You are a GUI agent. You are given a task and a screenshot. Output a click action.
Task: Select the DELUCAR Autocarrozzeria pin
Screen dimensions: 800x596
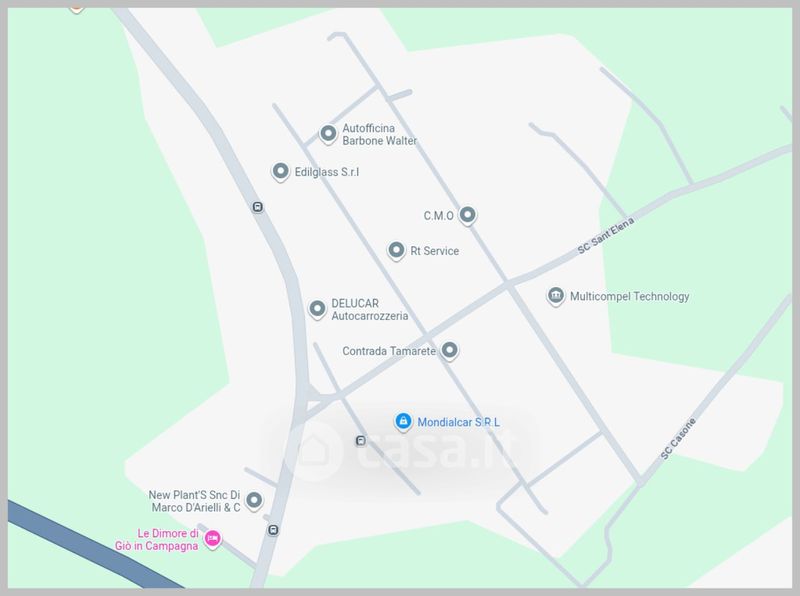point(317,309)
